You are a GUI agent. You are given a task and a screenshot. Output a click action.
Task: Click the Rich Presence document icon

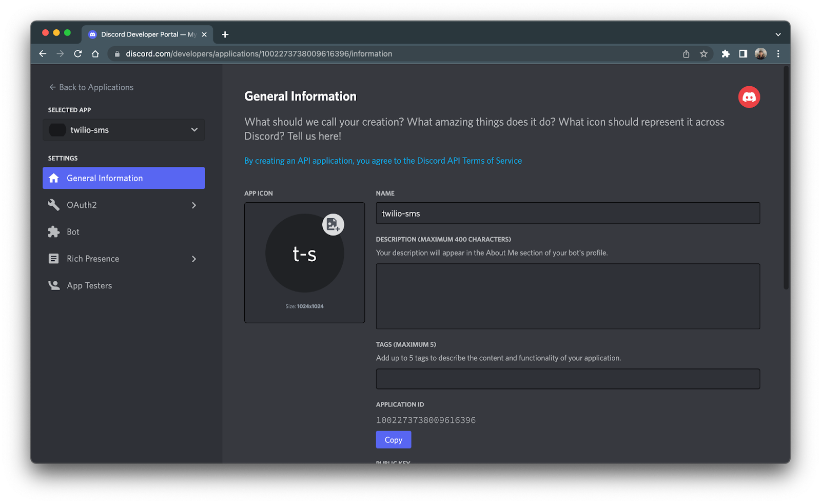(x=54, y=259)
